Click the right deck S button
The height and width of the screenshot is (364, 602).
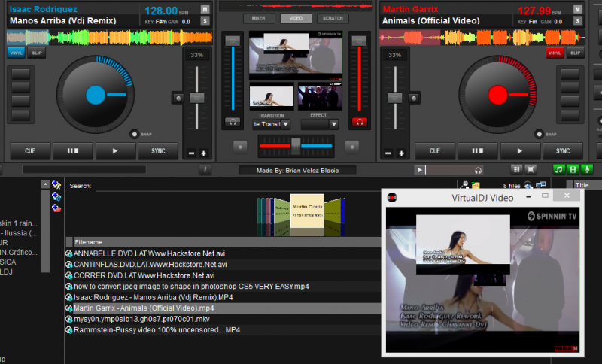577,21
